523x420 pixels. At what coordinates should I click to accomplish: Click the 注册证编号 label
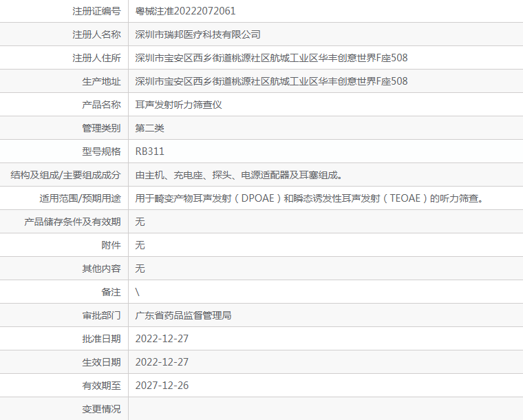coord(96,11)
